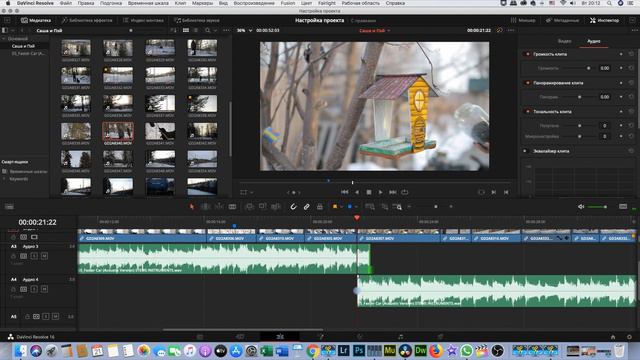Open the Файл menu
This screenshot has height=360, width=640.
66,3
